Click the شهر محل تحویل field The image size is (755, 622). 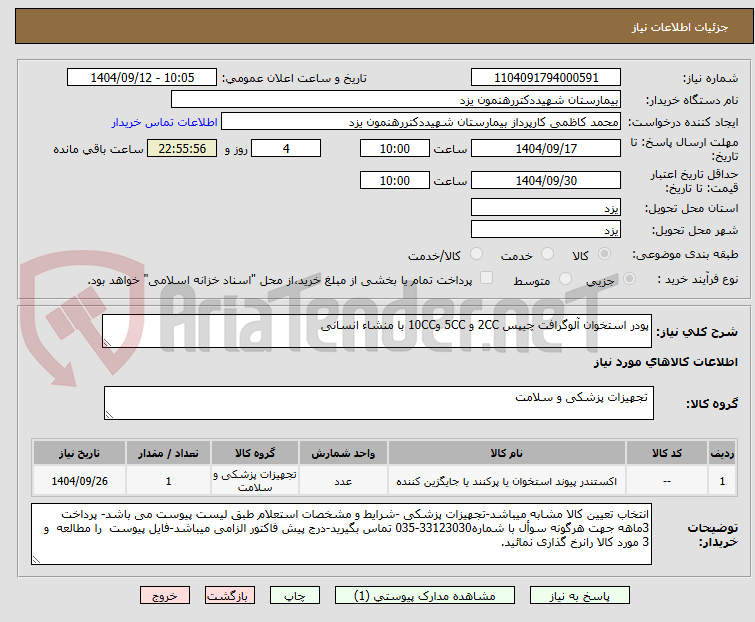[x=546, y=229]
